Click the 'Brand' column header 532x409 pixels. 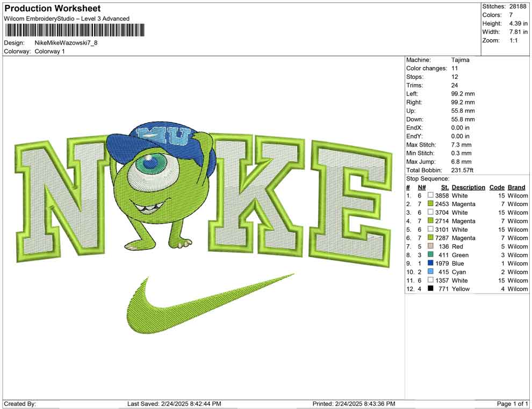[x=516, y=187]
